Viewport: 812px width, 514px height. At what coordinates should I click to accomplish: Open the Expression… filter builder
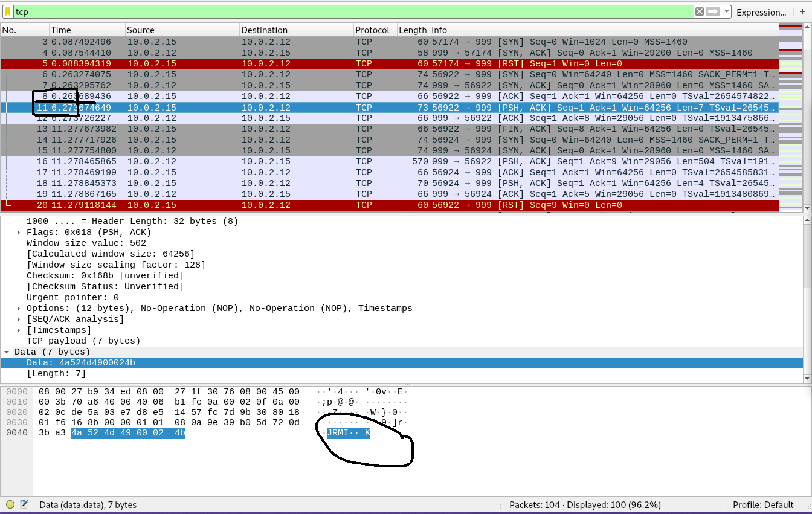761,12
